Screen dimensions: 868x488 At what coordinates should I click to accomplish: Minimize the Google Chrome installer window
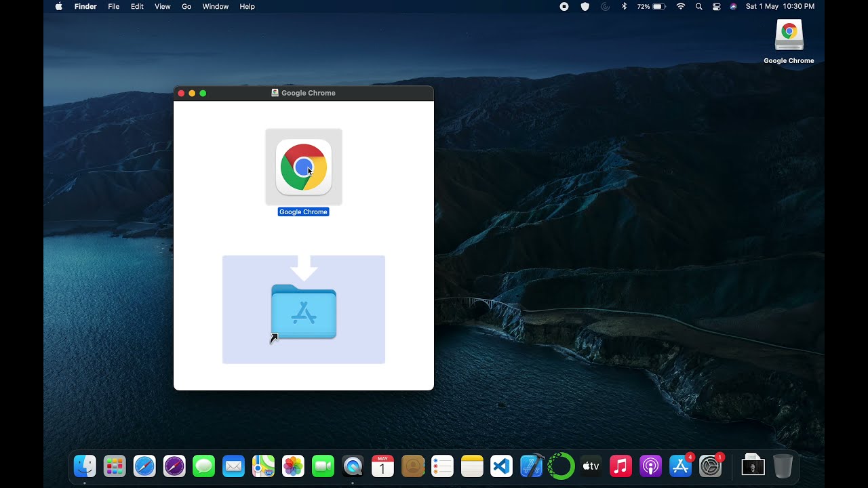click(x=192, y=93)
